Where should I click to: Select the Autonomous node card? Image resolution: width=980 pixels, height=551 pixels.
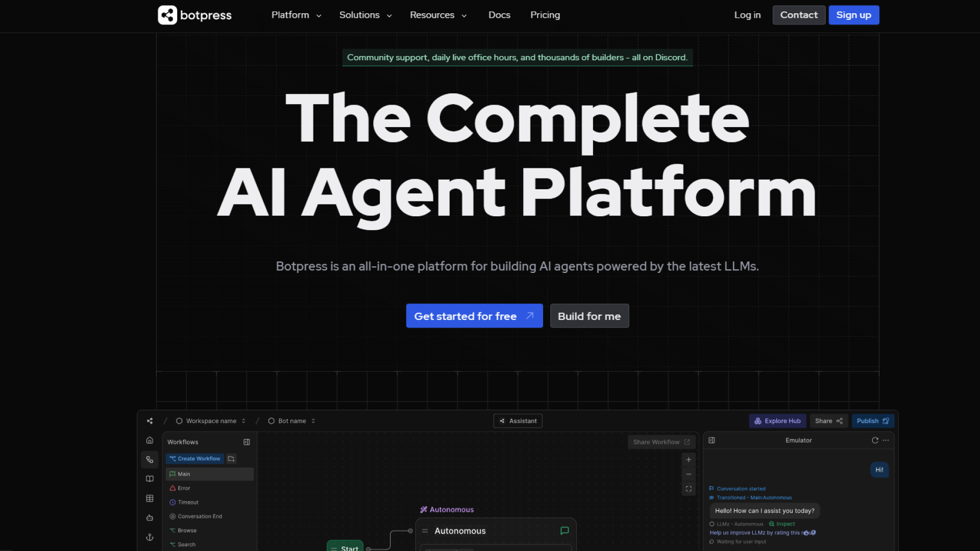point(496,534)
